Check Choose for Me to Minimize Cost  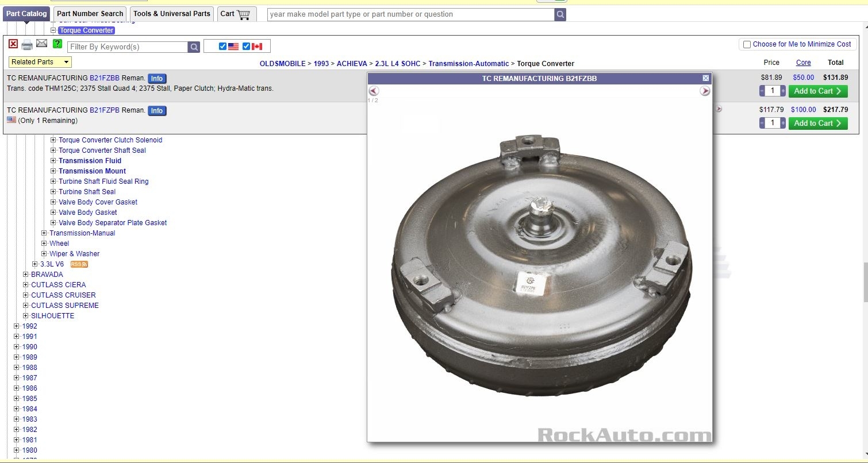point(747,44)
